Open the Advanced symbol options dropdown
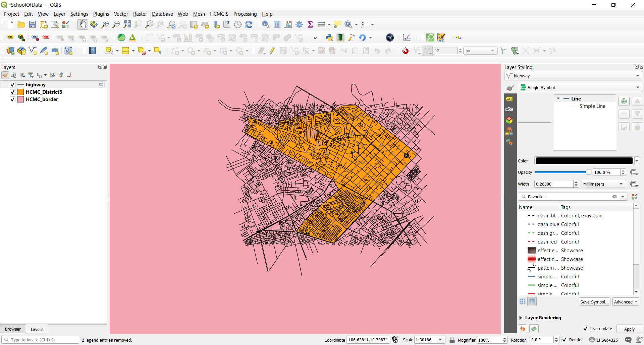The height and width of the screenshot is (345, 644). tap(626, 302)
